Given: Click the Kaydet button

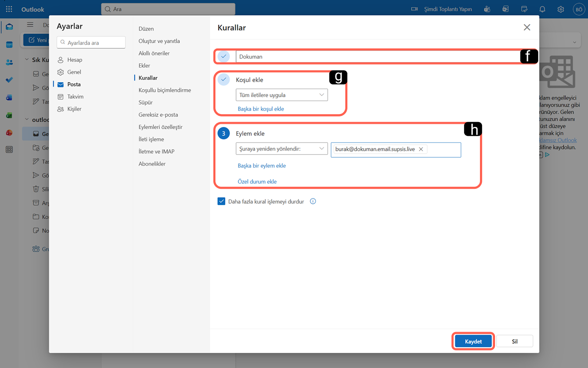Looking at the screenshot, I should [473, 342].
